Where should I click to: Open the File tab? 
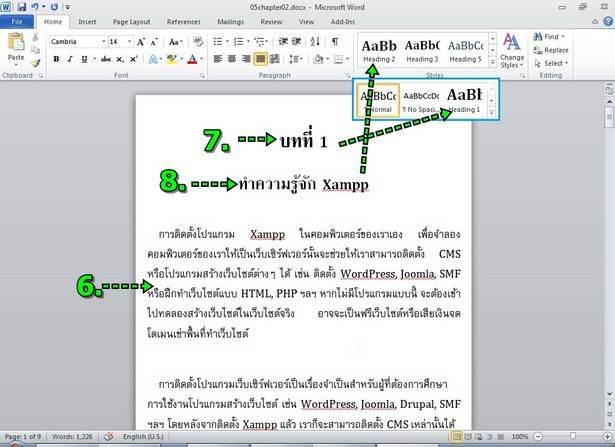point(16,22)
